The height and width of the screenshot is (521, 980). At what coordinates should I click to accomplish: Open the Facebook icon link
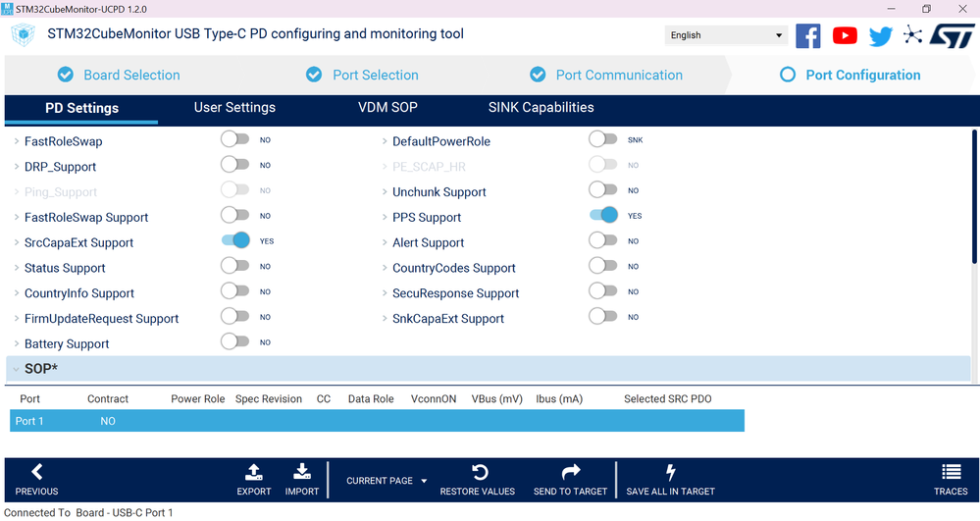807,35
